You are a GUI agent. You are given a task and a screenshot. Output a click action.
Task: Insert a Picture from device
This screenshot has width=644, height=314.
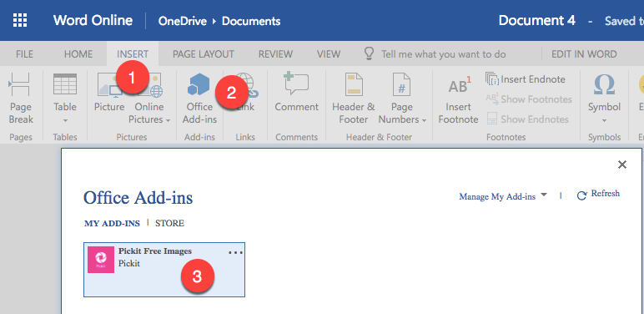click(108, 93)
